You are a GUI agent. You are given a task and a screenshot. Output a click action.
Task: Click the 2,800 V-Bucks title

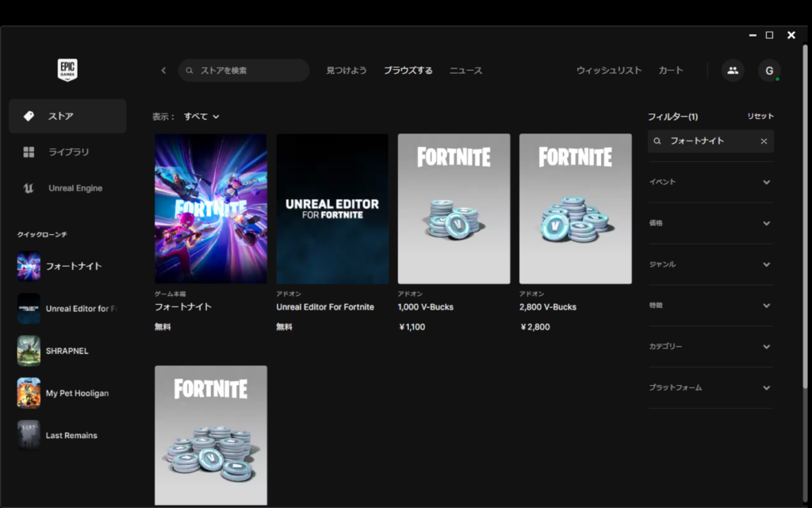coord(548,307)
